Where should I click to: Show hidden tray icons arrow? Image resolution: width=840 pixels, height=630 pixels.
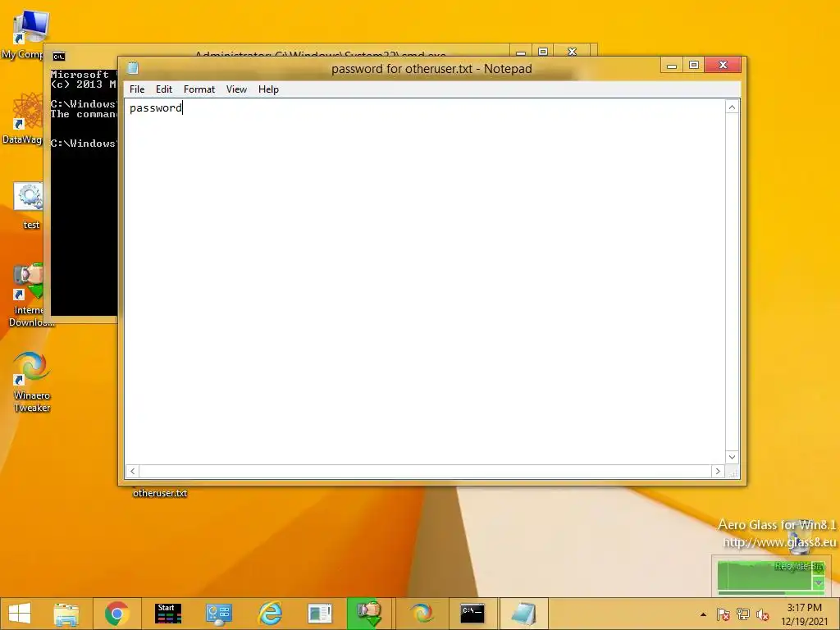pyautogui.click(x=703, y=614)
